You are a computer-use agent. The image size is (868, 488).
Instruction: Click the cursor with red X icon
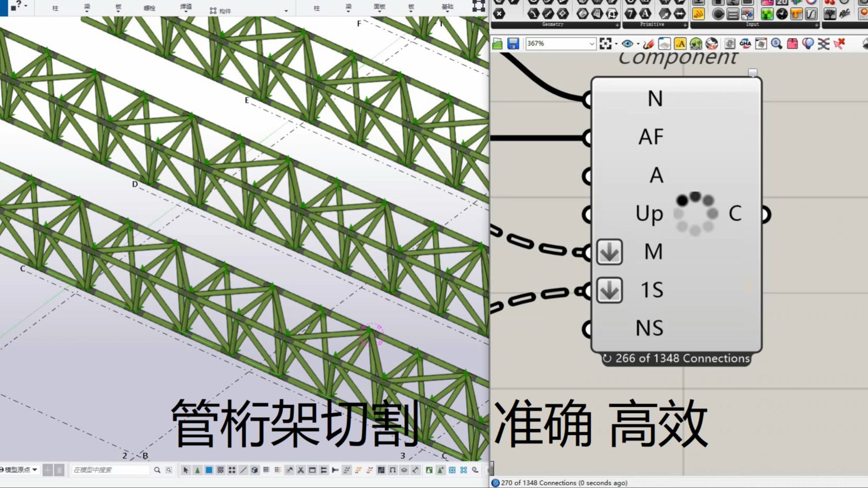(839, 44)
